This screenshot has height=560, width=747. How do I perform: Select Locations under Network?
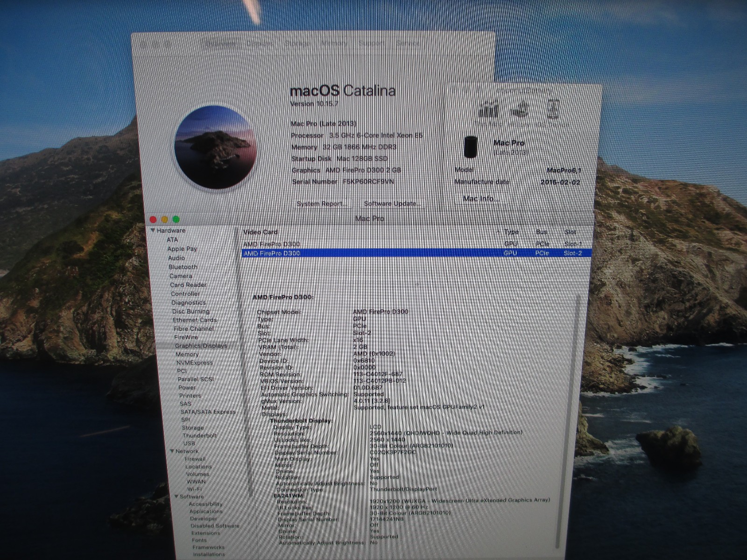(x=198, y=466)
